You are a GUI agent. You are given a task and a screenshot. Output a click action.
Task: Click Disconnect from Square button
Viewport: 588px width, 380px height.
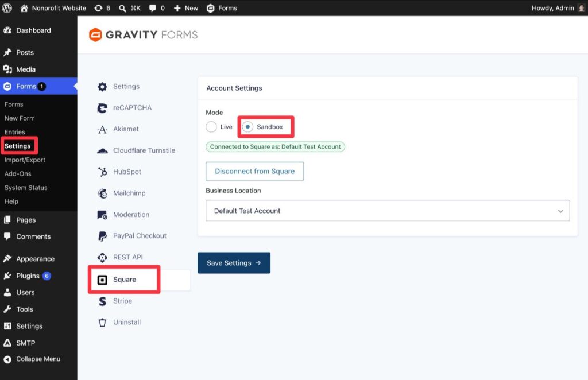(254, 171)
